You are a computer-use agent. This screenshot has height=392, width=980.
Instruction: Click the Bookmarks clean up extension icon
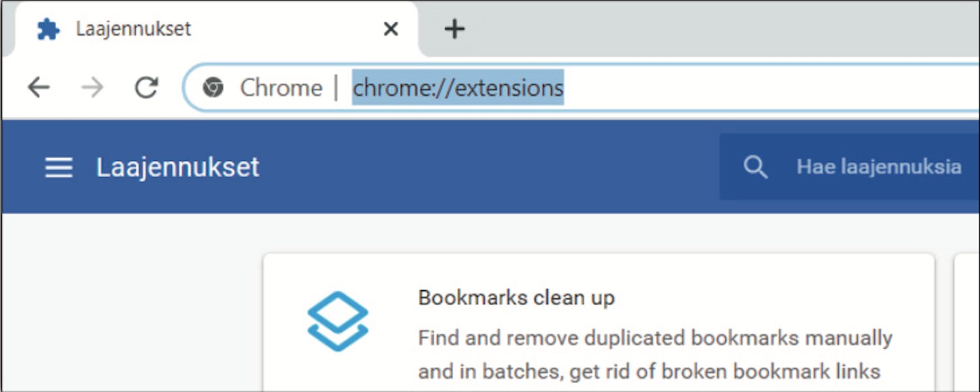point(338,321)
